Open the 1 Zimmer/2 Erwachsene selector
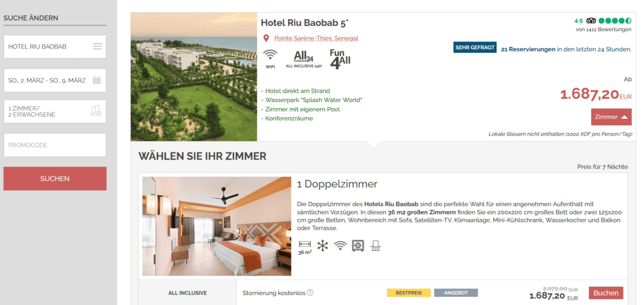This screenshot has width=644, height=305. click(x=55, y=111)
